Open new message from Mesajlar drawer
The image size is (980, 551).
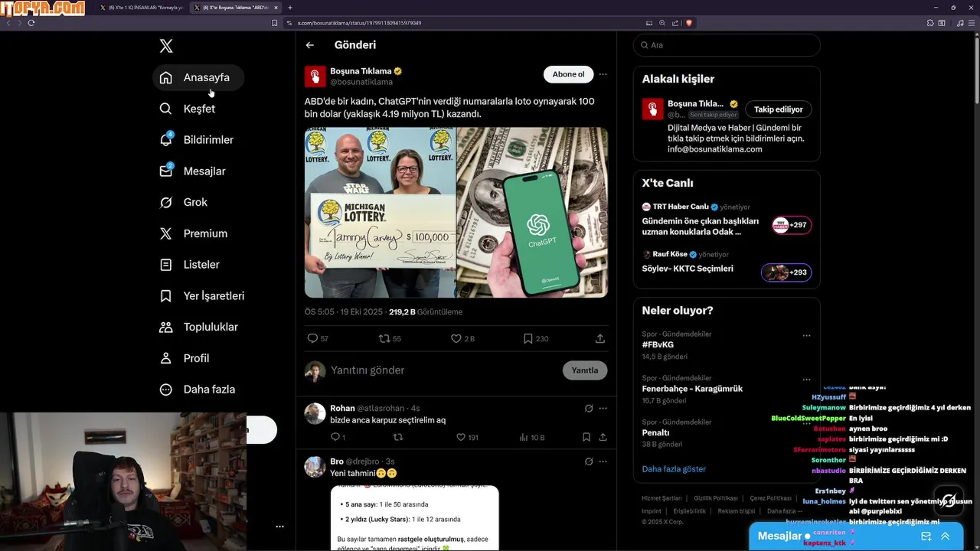tap(926, 536)
